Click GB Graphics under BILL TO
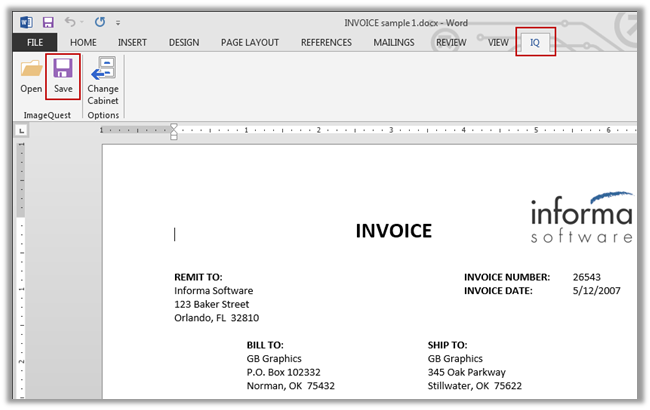Image resolution: width=650 pixels, height=410 pixels. point(274,359)
